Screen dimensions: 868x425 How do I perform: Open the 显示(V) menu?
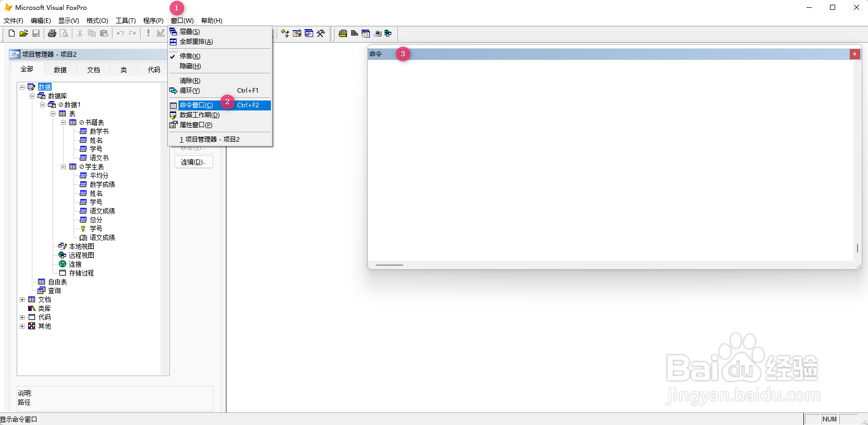pos(69,21)
